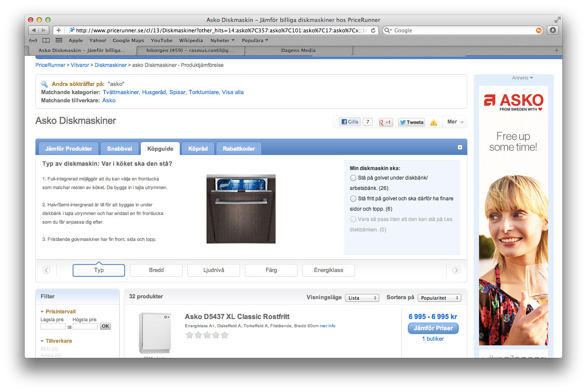Open the Vitvaror breadcrumb link

point(80,65)
